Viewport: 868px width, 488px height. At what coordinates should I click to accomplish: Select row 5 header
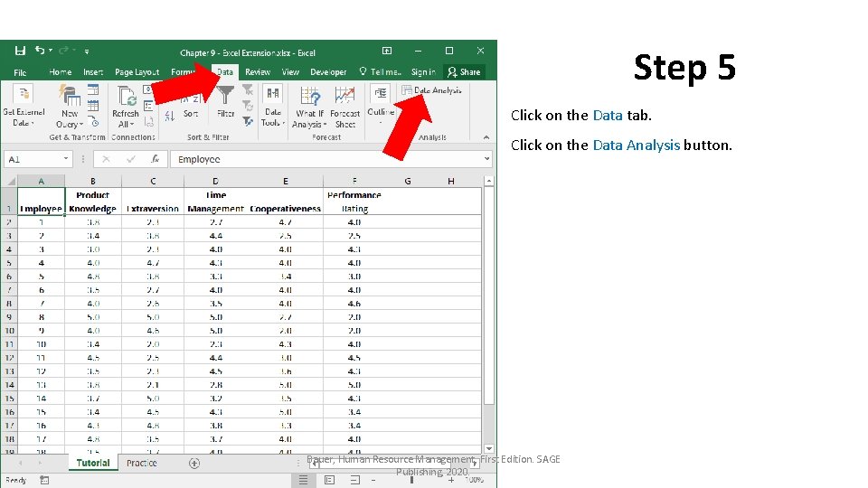(x=9, y=263)
